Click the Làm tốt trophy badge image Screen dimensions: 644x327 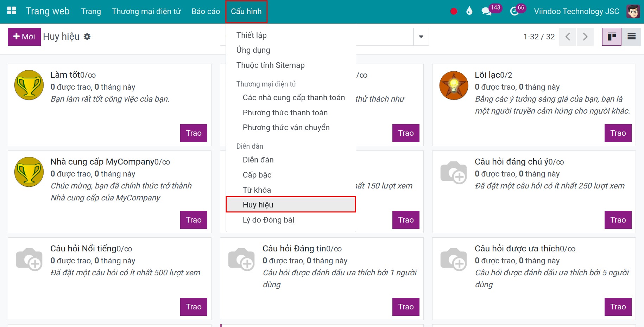click(29, 85)
